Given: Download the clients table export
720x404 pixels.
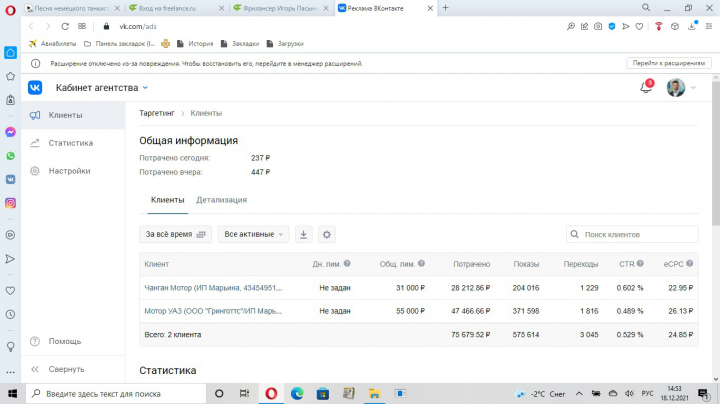Looking at the screenshot, I should point(304,234).
